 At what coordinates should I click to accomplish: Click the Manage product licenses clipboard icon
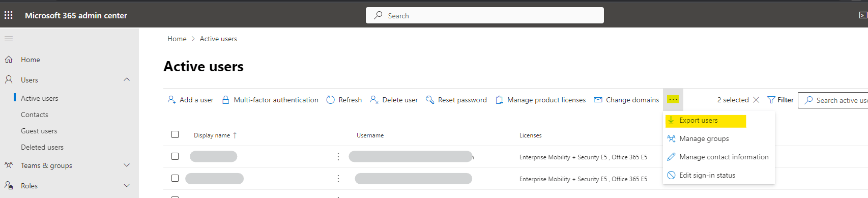(x=499, y=100)
